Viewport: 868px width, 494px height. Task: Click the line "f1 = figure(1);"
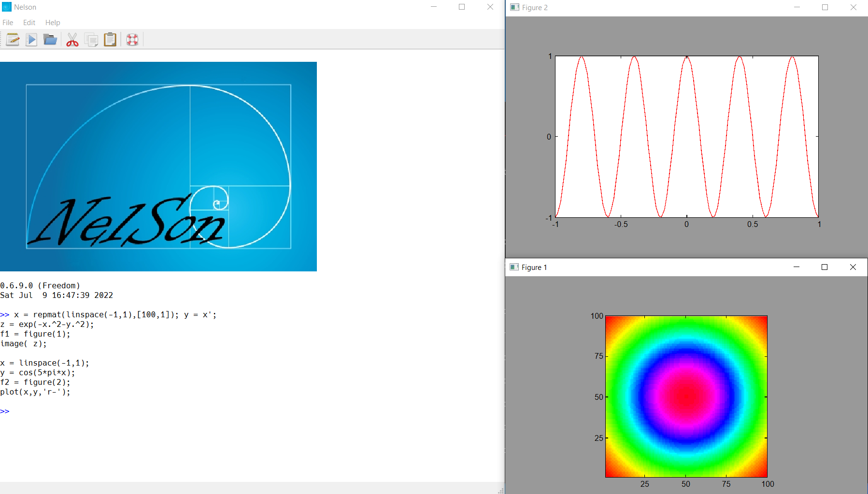[x=35, y=334]
